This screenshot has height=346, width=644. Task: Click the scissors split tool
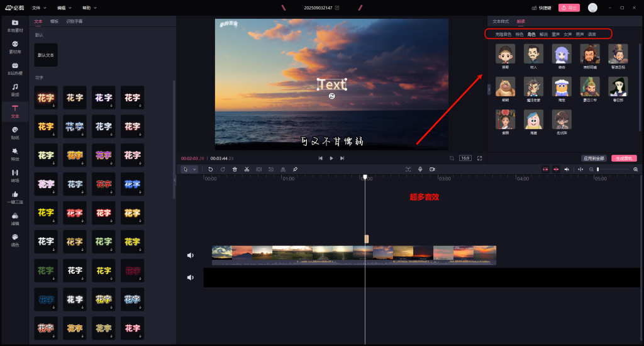click(x=247, y=169)
